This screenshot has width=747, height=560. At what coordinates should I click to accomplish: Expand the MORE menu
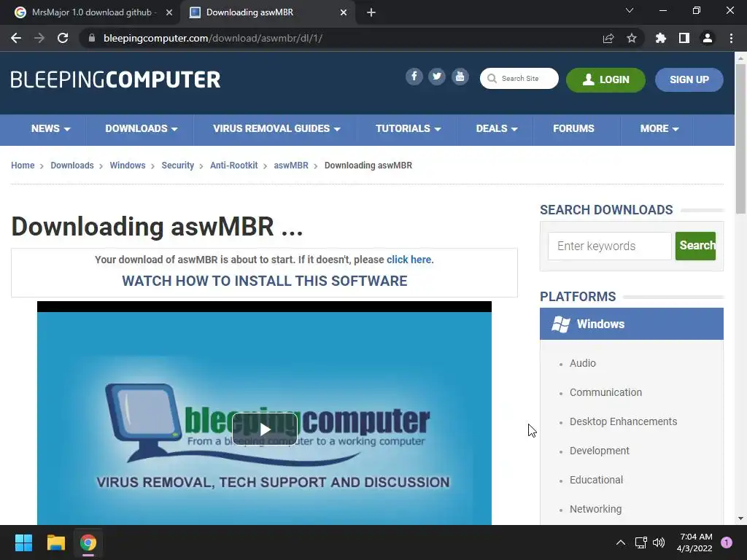tap(659, 128)
